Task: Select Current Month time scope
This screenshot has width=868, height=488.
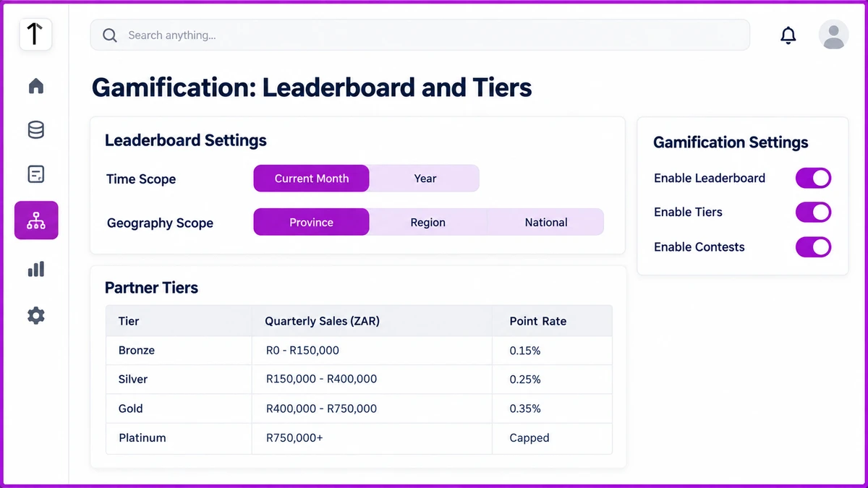Action: click(x=311, y=179)
